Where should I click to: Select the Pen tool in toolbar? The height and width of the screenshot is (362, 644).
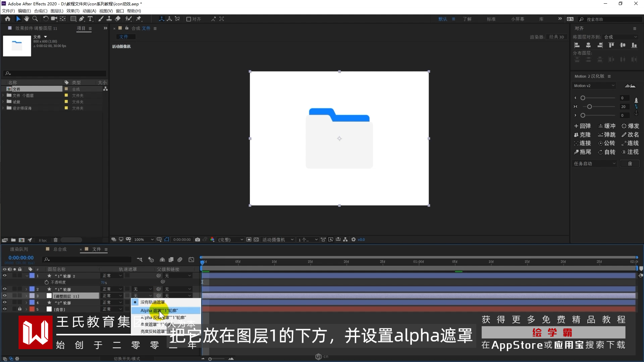[82, 19]
